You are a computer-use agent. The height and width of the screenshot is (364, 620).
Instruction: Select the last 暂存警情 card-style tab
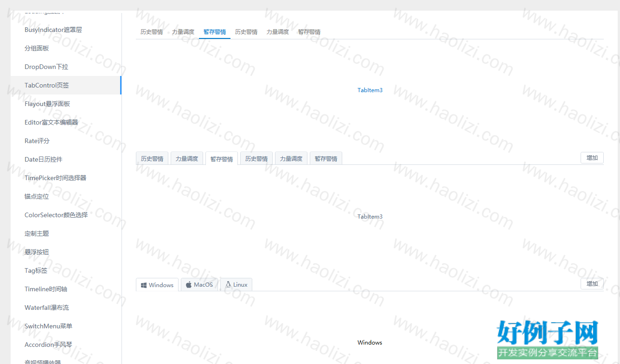[326, 158]
